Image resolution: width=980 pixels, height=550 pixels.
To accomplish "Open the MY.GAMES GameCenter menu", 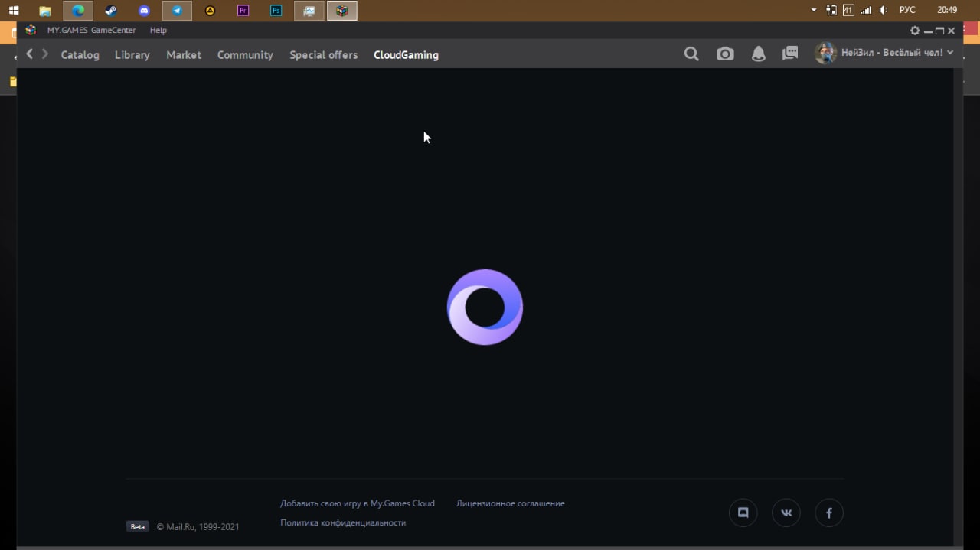I will coord(91,30).
